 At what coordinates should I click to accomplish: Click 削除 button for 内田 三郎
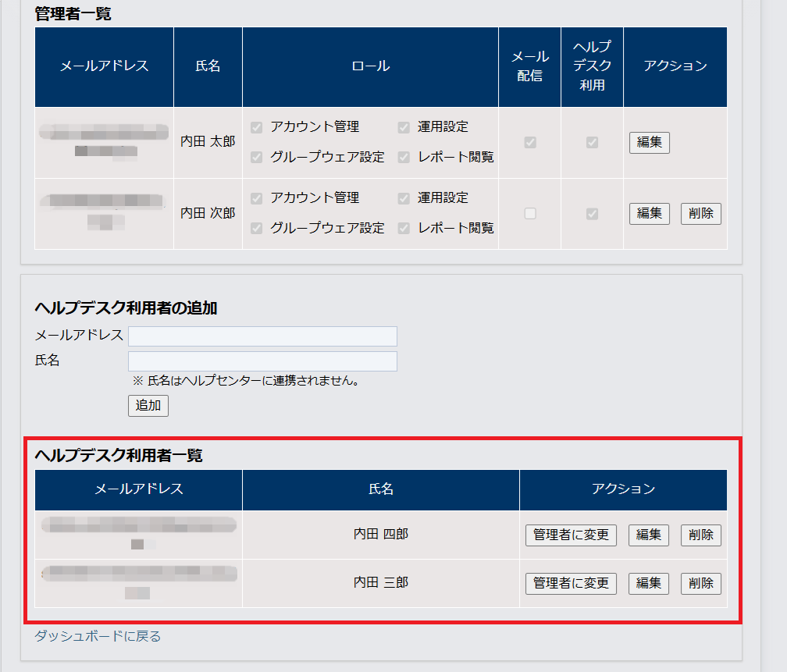[x=700, y=583]
